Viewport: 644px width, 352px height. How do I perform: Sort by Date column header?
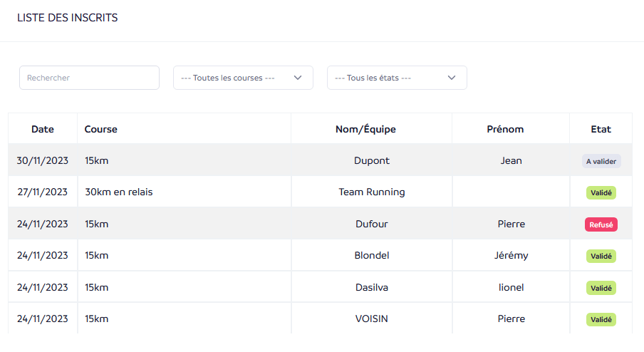tap(43, 129)
